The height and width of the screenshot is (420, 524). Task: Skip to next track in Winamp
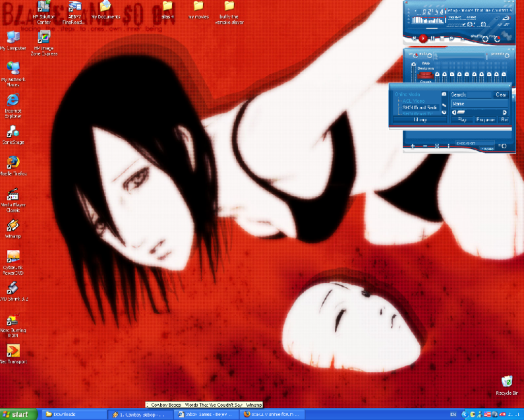pos(451,38)
